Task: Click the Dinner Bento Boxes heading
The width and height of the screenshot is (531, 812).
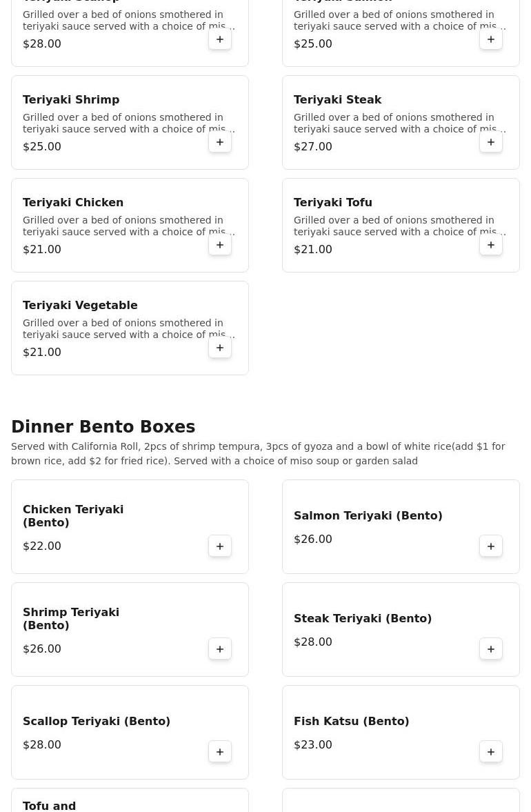Action: (103, 427)
